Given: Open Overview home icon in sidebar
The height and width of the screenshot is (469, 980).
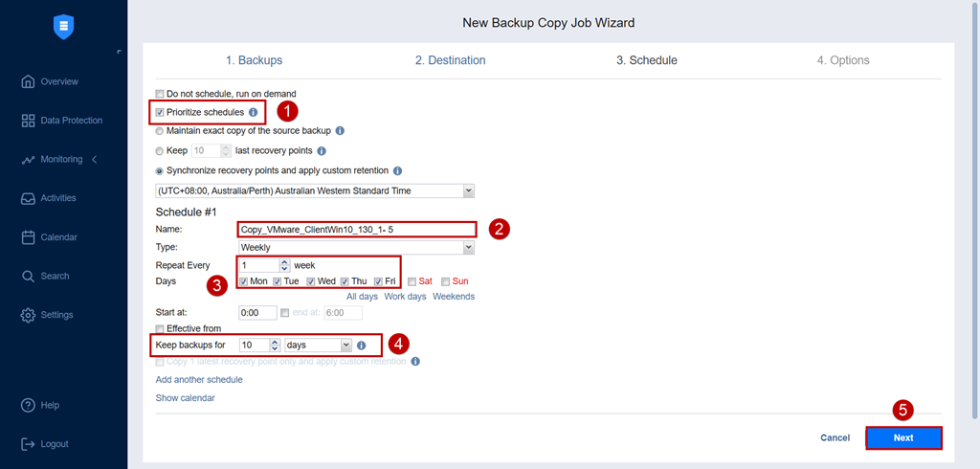Looking at the screenshot, I should tap(28, 81).
